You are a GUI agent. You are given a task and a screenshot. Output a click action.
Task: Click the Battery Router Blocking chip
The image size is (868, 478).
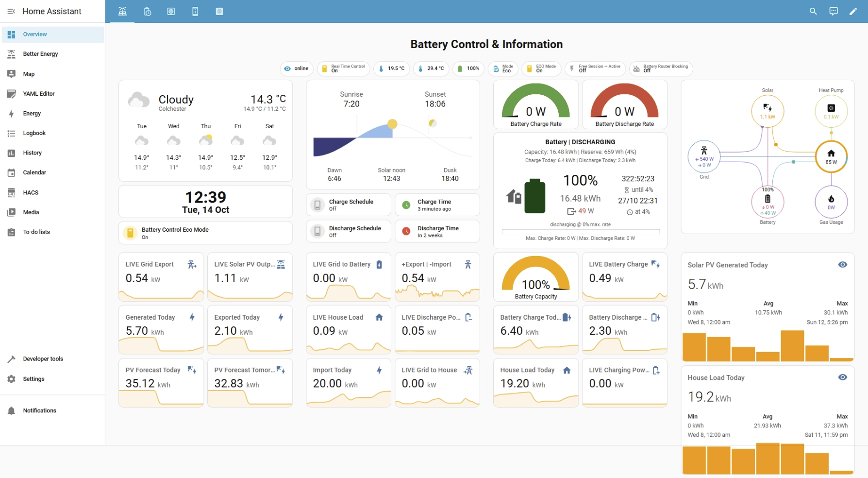[x=661, y=68]
